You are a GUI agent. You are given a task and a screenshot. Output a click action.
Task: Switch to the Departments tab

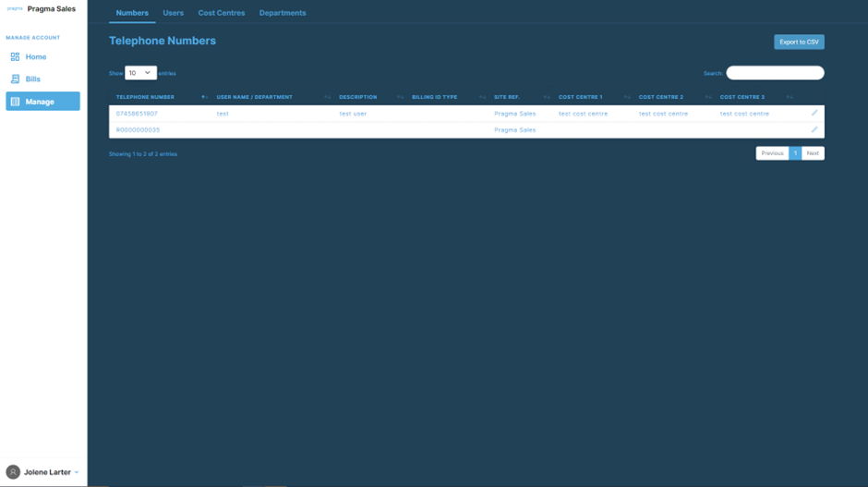point(283,13)
